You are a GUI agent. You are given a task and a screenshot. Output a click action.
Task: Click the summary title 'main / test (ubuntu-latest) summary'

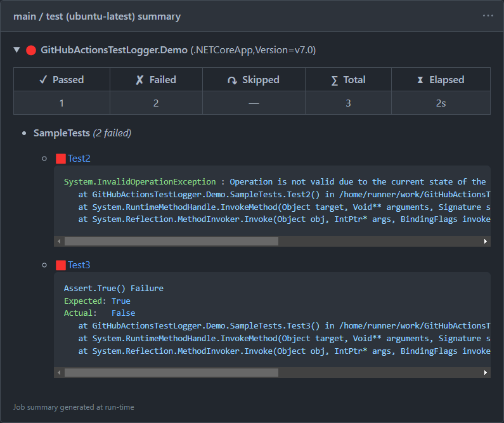tap(97, 16)
